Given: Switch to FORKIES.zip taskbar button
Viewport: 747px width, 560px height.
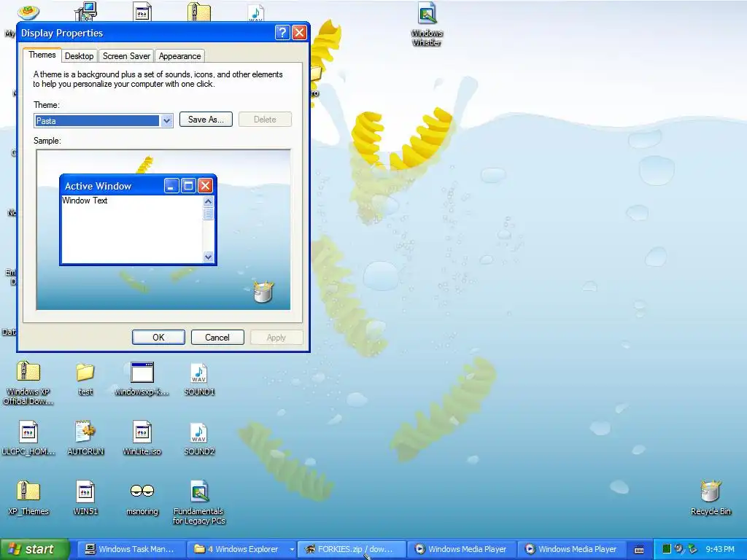Looking at the screenshot, I should point(352,549).
